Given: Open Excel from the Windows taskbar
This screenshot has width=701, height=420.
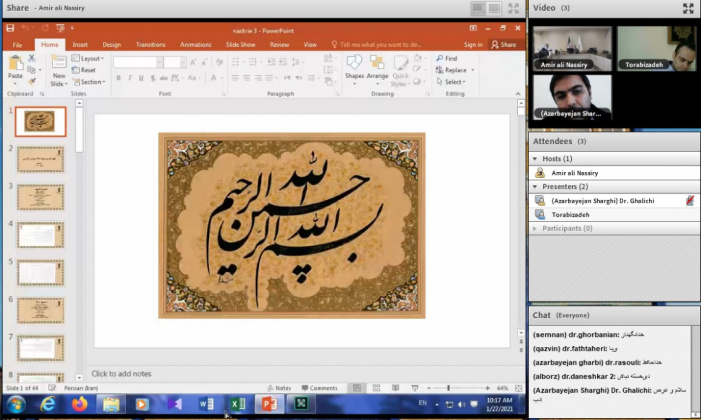Looking at the screenshot, I should (x=237, y=404).
